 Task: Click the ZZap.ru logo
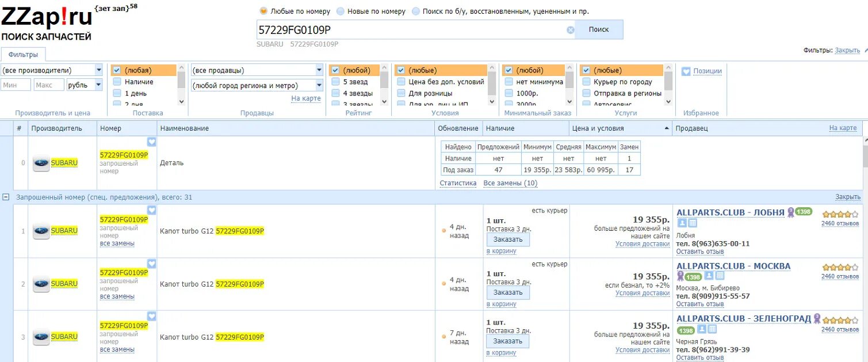pyautogui.click(x=47, y=17)
